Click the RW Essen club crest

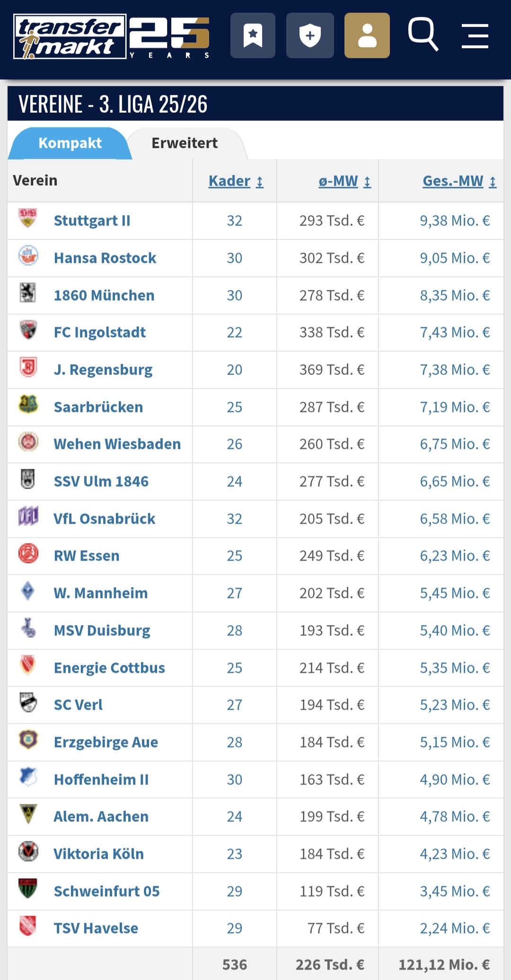[x=28, y=553]
